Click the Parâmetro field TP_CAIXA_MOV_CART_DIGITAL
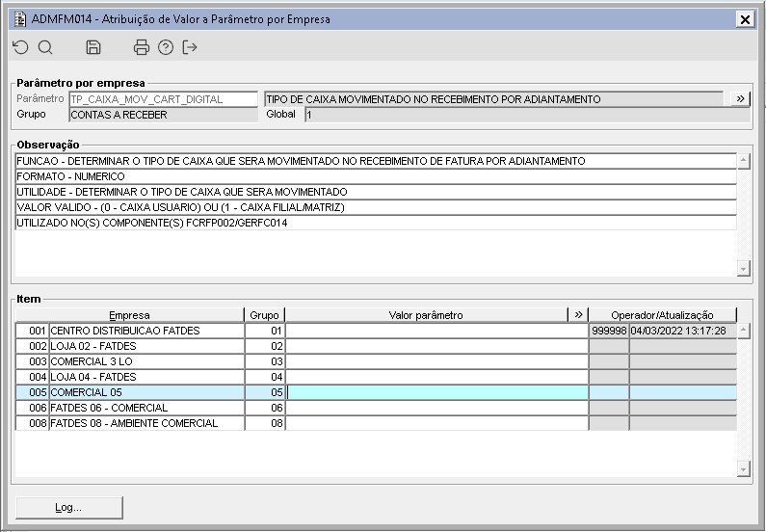The width and height of the screenshot is (766, 532). coord(163,99)
